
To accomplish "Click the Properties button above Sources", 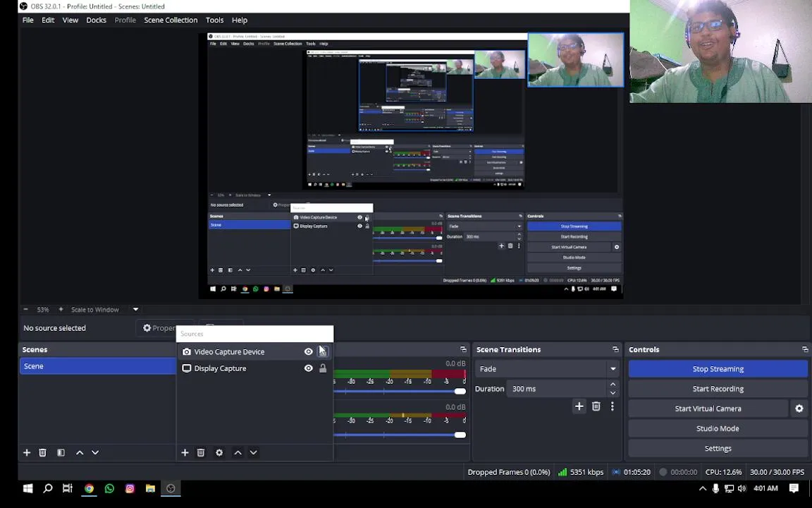I will click(x=159, y=327).
